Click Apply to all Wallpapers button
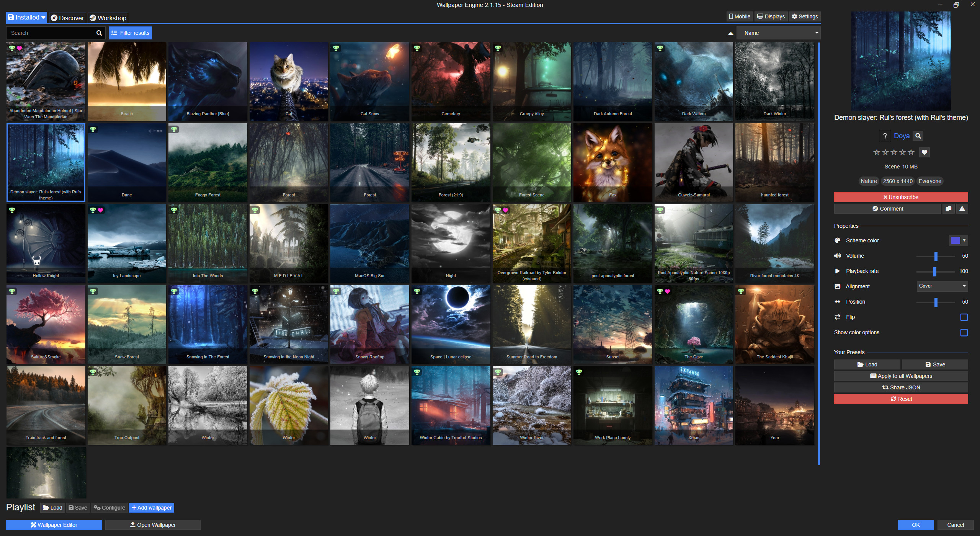The height and width of the screenshot is (536, 980). coord(901,376)
